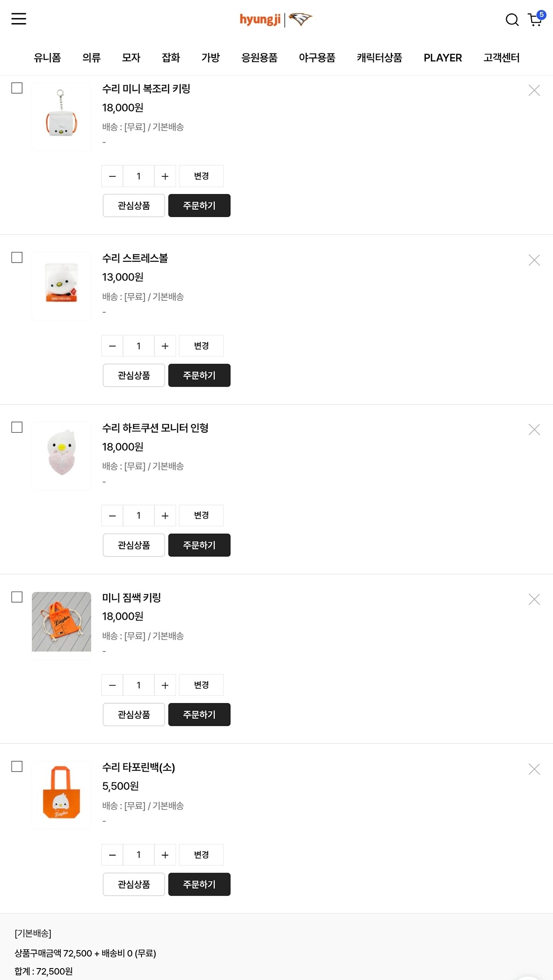Image resolution: width=553 pixels, height=980 pixels.
Task: Delete 미니 짐쌕 키링 using X
Action: (x=534, y=599)
